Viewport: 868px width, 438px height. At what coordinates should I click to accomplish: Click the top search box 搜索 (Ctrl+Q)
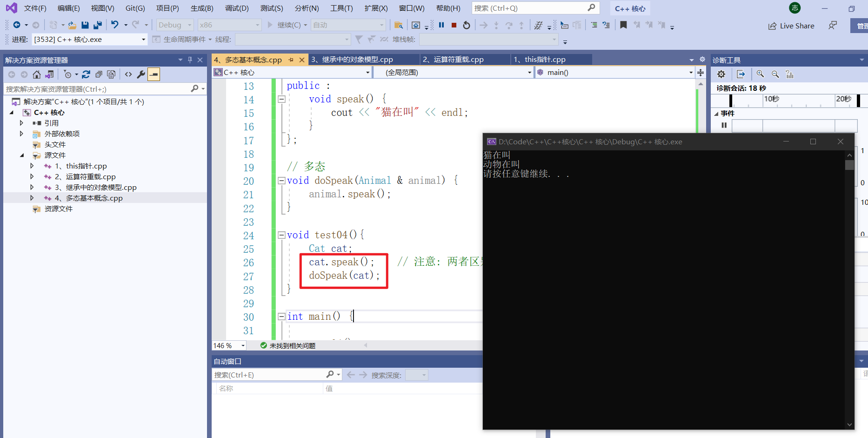(x=535, y=8)
